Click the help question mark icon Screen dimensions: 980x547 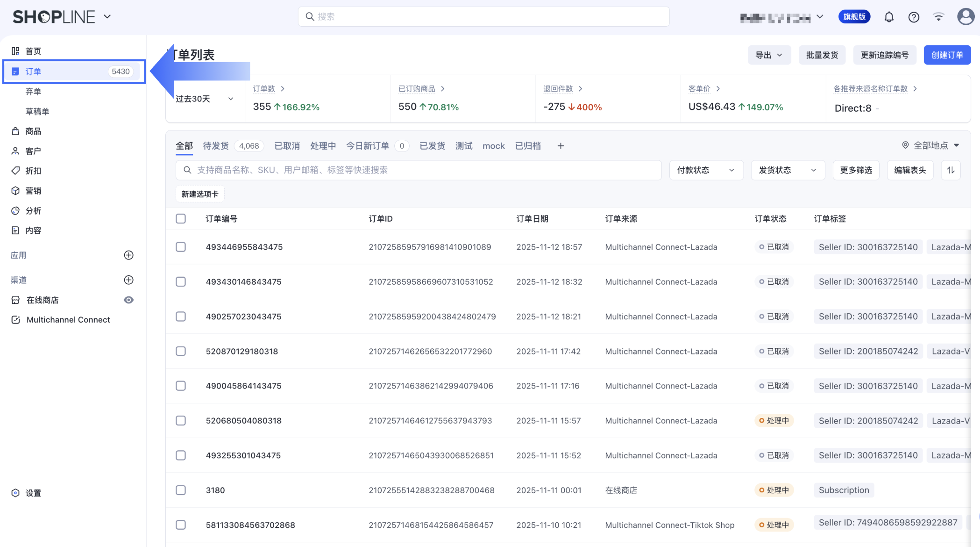914,17
